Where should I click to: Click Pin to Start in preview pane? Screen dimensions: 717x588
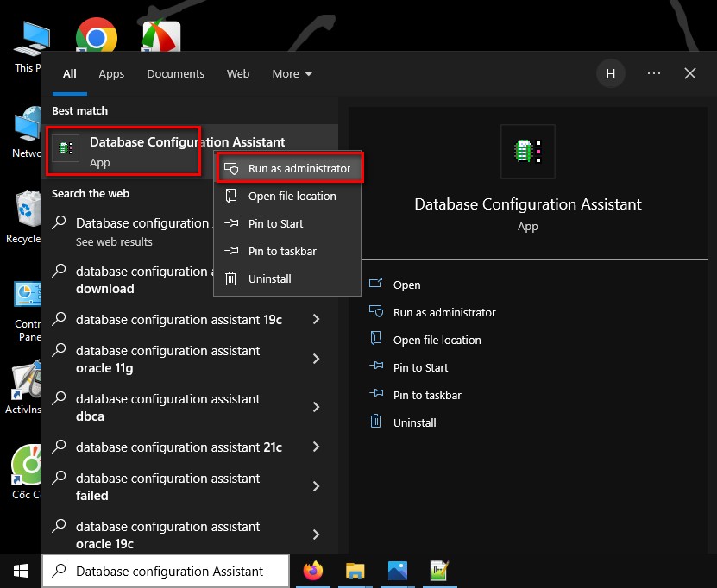point(421,367)
